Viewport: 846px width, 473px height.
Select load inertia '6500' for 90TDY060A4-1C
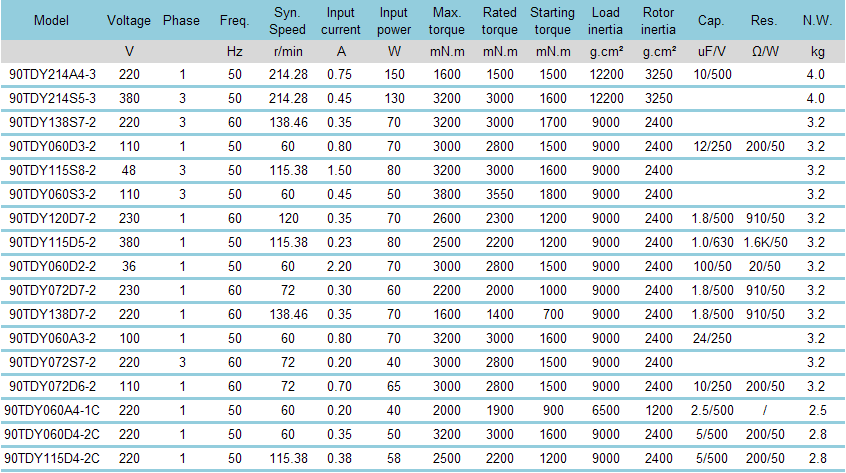tap(606, 410)
